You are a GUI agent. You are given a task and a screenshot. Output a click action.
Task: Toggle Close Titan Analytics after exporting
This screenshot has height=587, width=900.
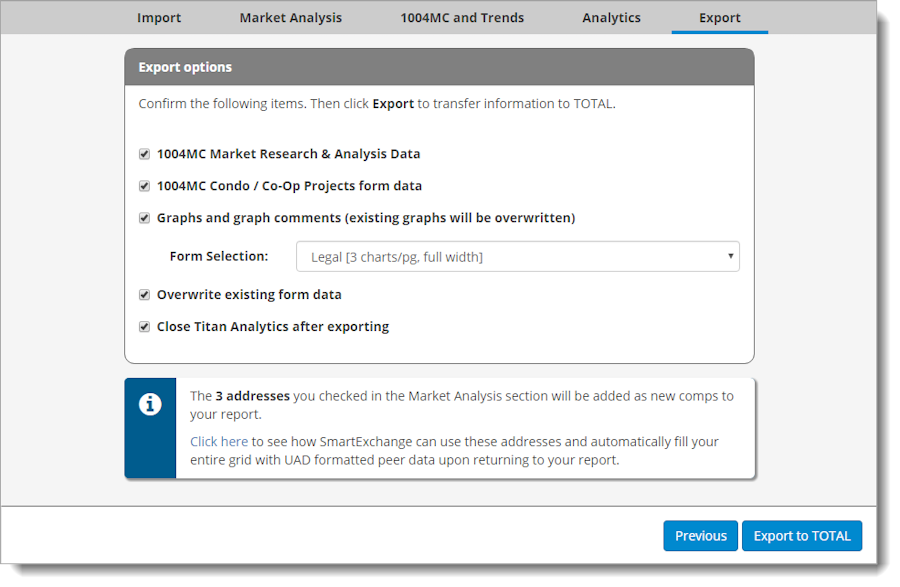click(x=144, y=327)
